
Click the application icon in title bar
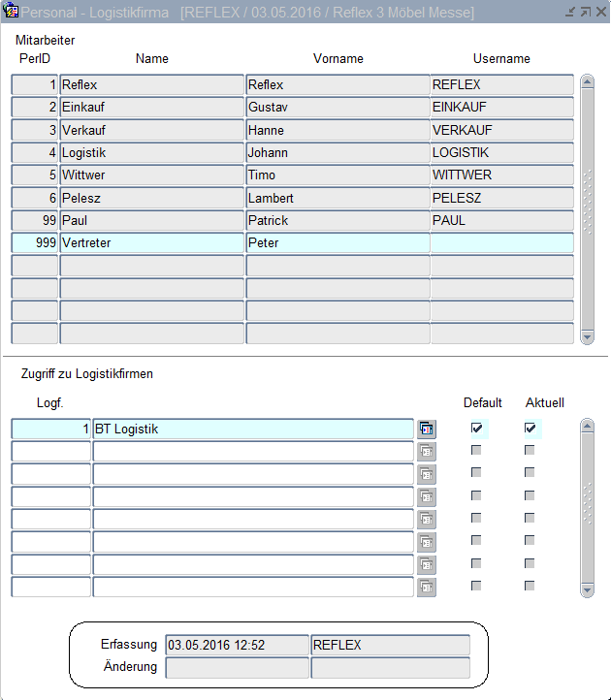click(x=12, y=13)
